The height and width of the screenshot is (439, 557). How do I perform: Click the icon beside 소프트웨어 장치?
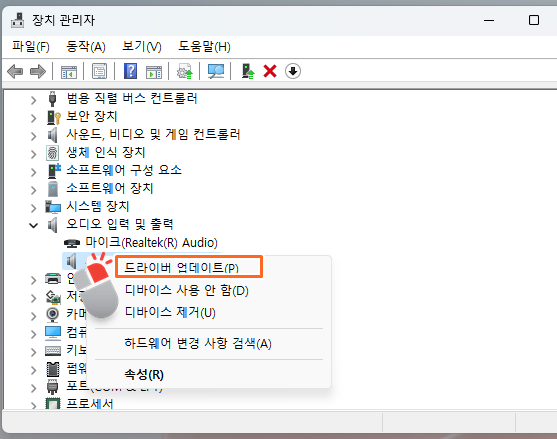(x=53, y=189)
